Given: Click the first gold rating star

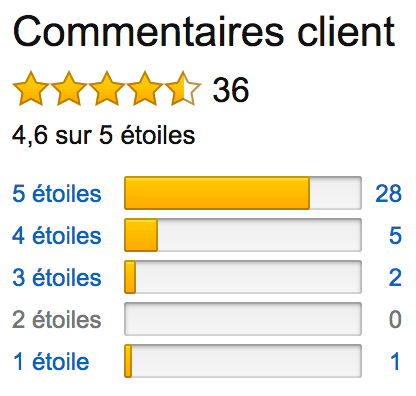Looking at the screenshot, I should point(31,89).
